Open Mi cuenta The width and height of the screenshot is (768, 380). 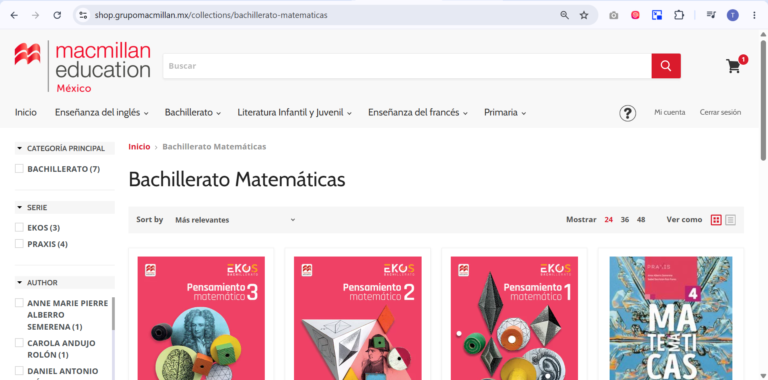(670, 112)
